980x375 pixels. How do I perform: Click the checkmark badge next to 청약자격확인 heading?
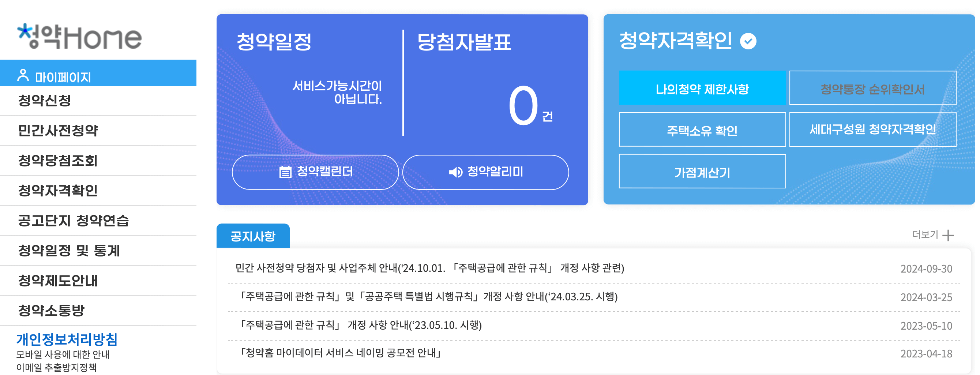(748, 42)
